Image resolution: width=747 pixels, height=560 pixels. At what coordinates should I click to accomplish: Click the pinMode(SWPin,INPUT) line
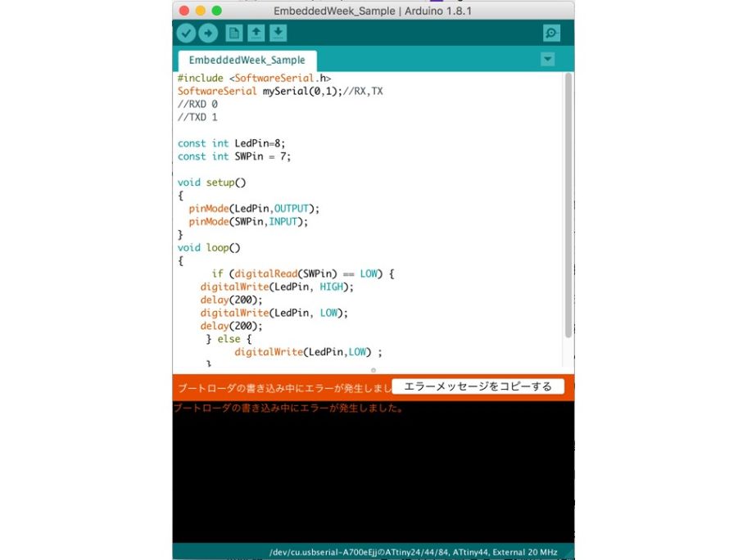248,221
